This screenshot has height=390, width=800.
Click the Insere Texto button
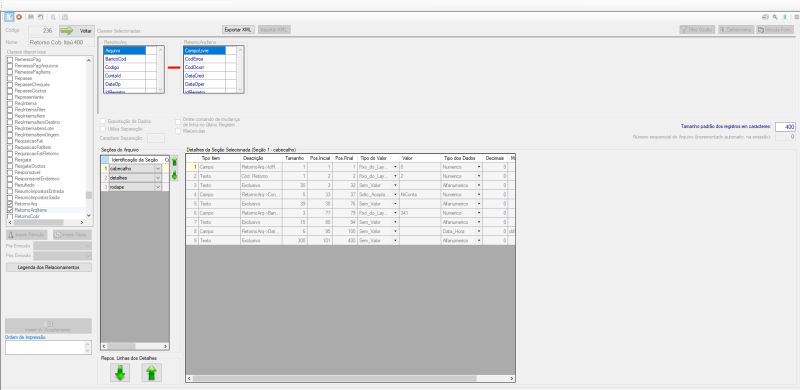click(72, 235)
